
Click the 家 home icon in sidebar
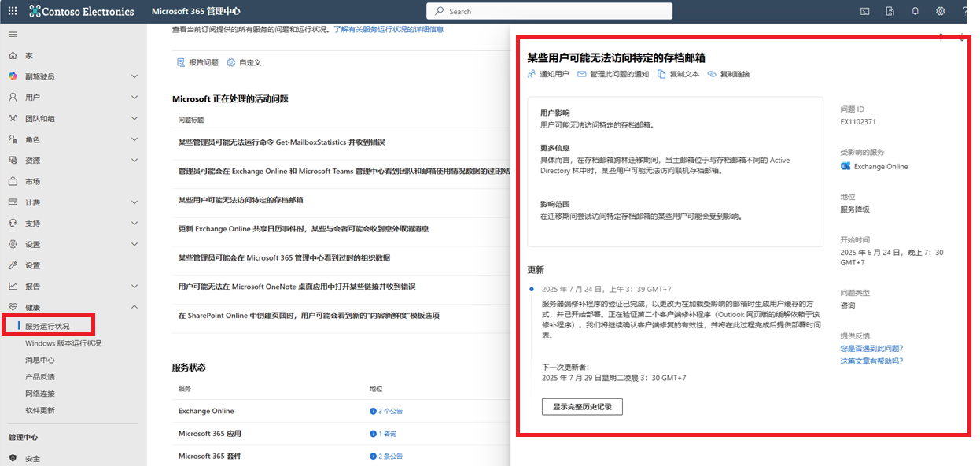coord(13,56)
